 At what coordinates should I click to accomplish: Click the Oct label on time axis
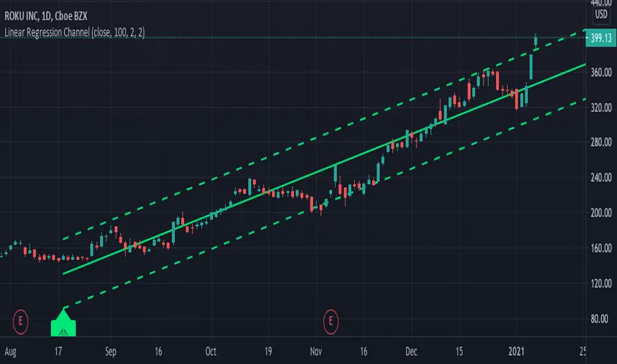click(211, 351)
